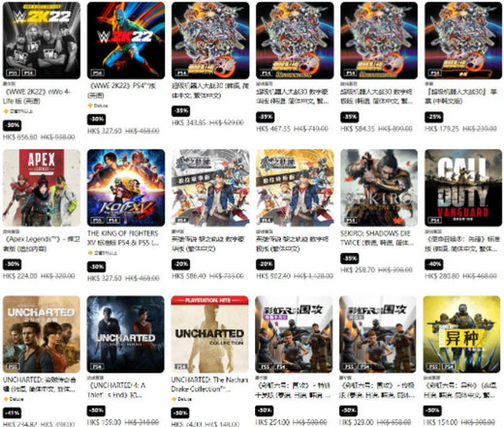Click HK$ 224.00 price under Apex Legends

point(20,276)
